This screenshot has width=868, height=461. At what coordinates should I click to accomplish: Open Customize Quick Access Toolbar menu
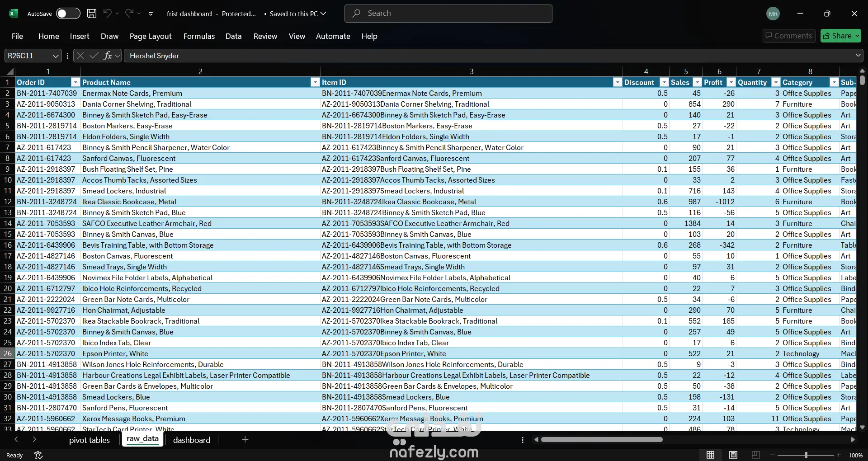point(151,14)
